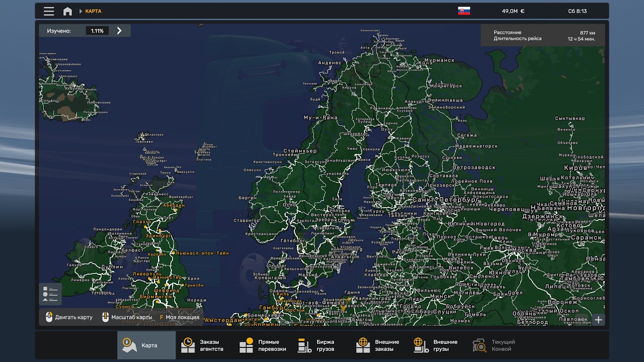Click the 1.11% explored value

(x=97, y=31)
